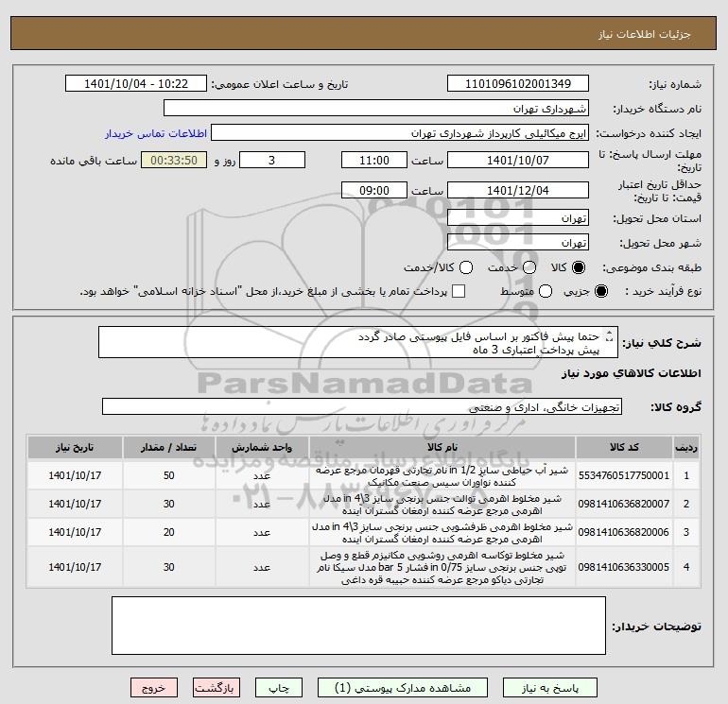
Task: Click the توضیحات خریدار text box
Action: click(x=358, y=626)
